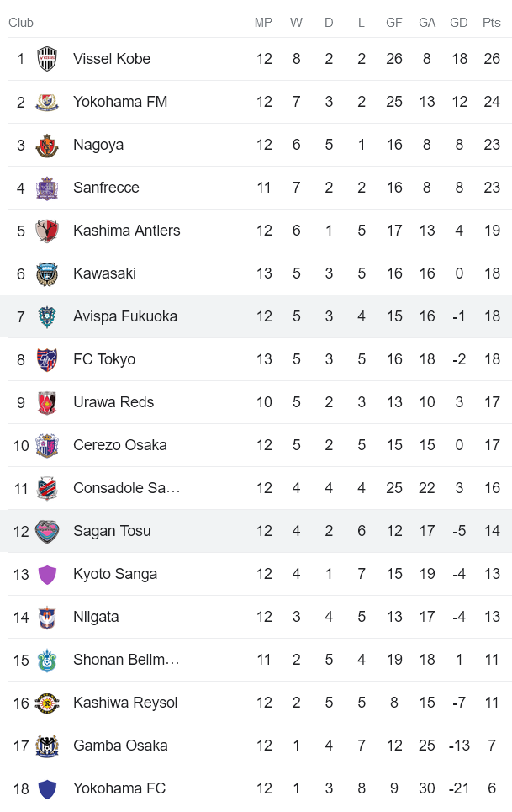
Task: Click the Vissel Kobe club crest
Action: pos(47,59)
